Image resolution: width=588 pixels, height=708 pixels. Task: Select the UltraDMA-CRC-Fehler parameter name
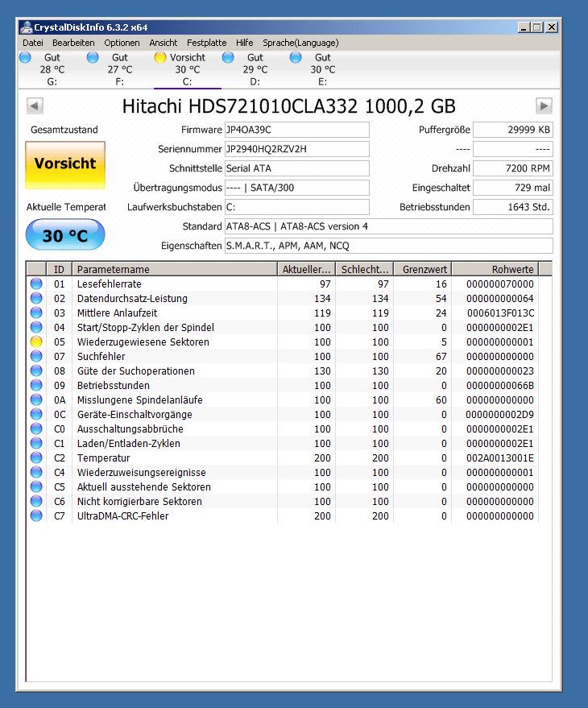(x=123, y=515)
